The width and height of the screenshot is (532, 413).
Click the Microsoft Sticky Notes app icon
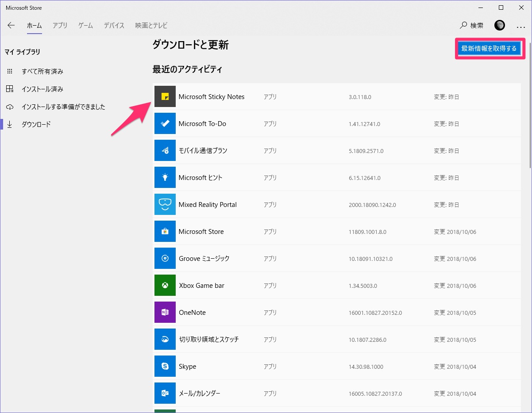(165, 96)
